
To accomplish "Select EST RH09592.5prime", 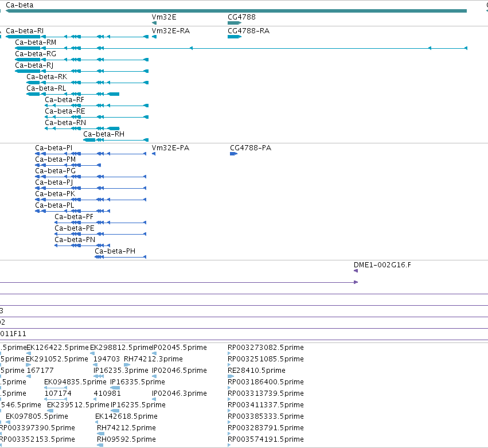I will point(126,439).
